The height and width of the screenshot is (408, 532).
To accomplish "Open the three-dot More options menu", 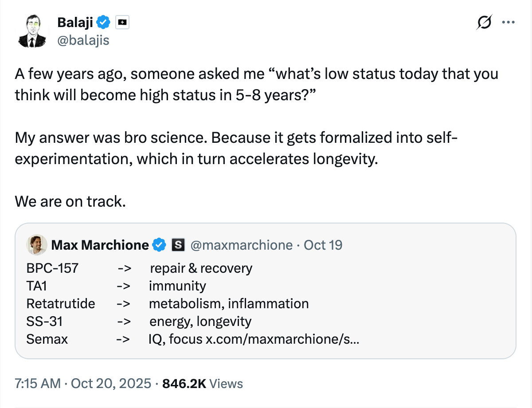I will point(508,22).
